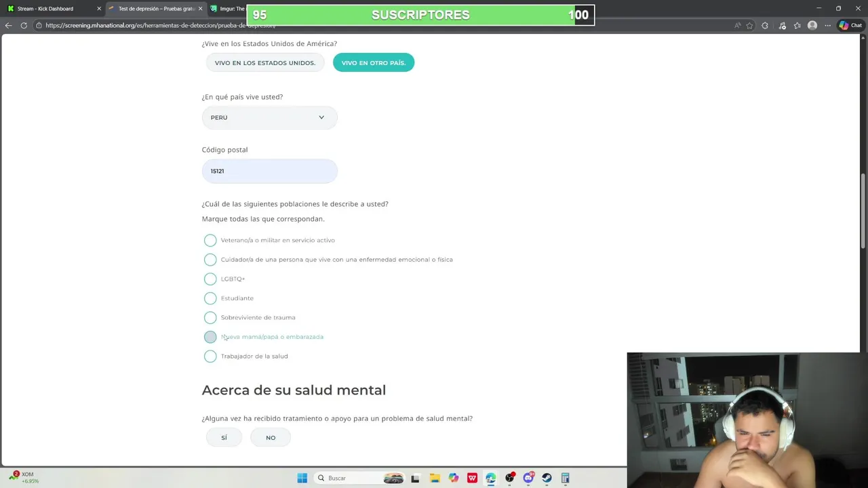The height and width of the screenshot is (488, 868).
Task: Open the browser profile avatar
Action: pos(812,25)
